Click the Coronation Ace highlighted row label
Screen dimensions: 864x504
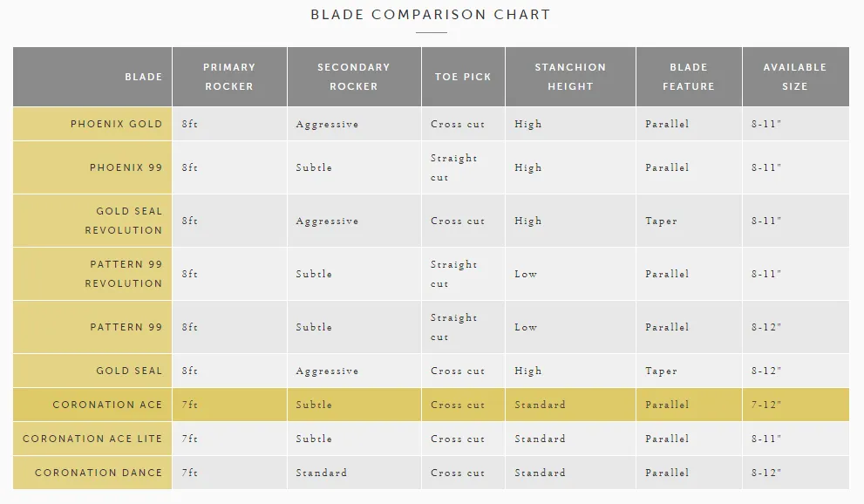[x=107, y=405]
